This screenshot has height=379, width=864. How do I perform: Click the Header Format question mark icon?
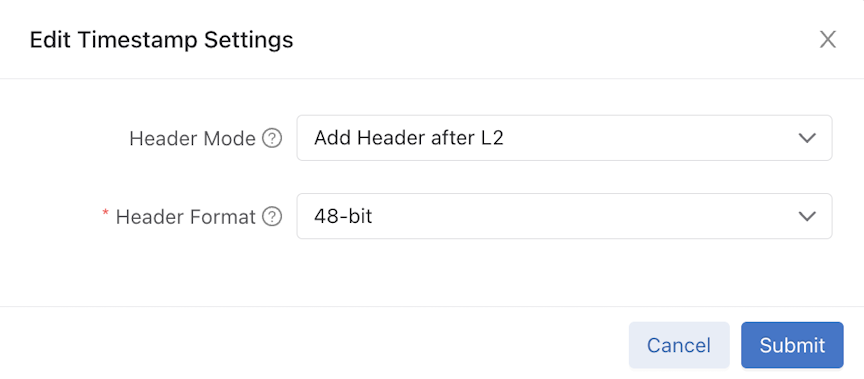point(272,216)
